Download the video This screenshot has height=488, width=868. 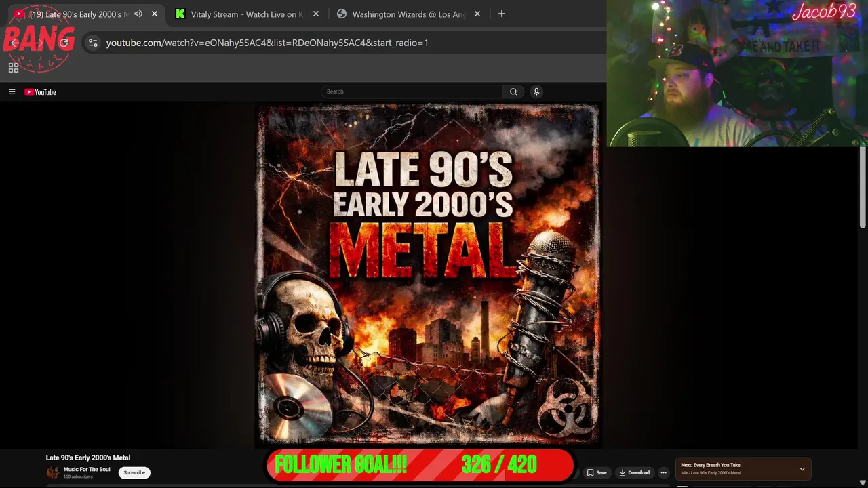coord(635,472)
